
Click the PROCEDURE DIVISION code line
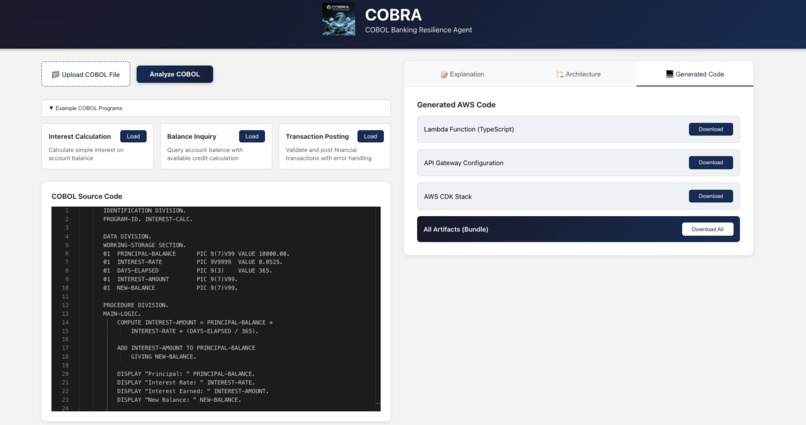click(136, 305)
